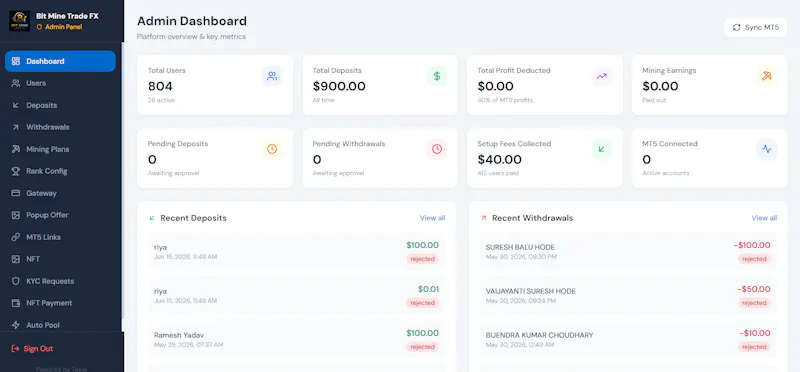Open Rank Config page
This screenshot has width=800, height=372.
click(x=60, y=171)
